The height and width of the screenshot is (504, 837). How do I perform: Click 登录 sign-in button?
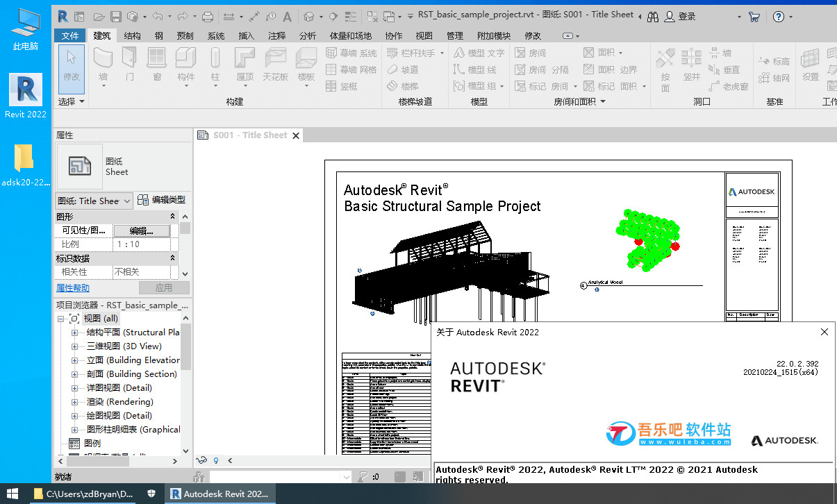pyautogui.click(x=680, y=16)
